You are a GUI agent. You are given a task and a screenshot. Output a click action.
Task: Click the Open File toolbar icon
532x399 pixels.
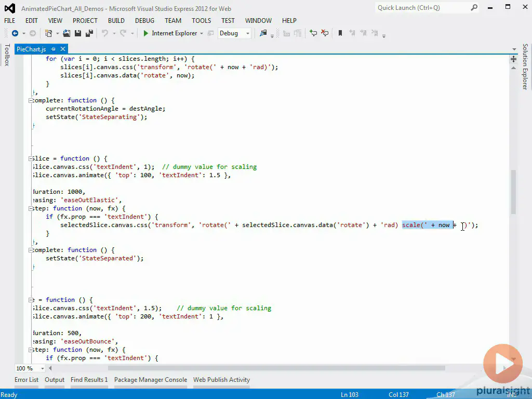pyautogui.click(x=66, y=33)
